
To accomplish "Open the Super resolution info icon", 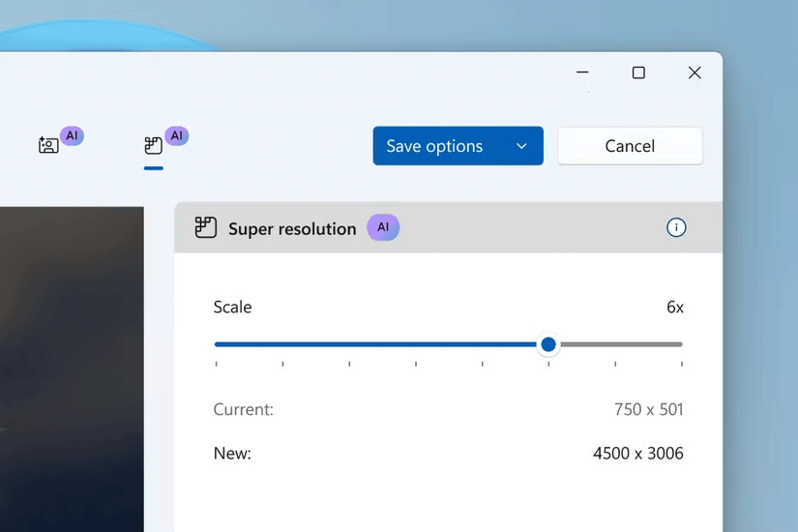I will click(x=676, y=228).
